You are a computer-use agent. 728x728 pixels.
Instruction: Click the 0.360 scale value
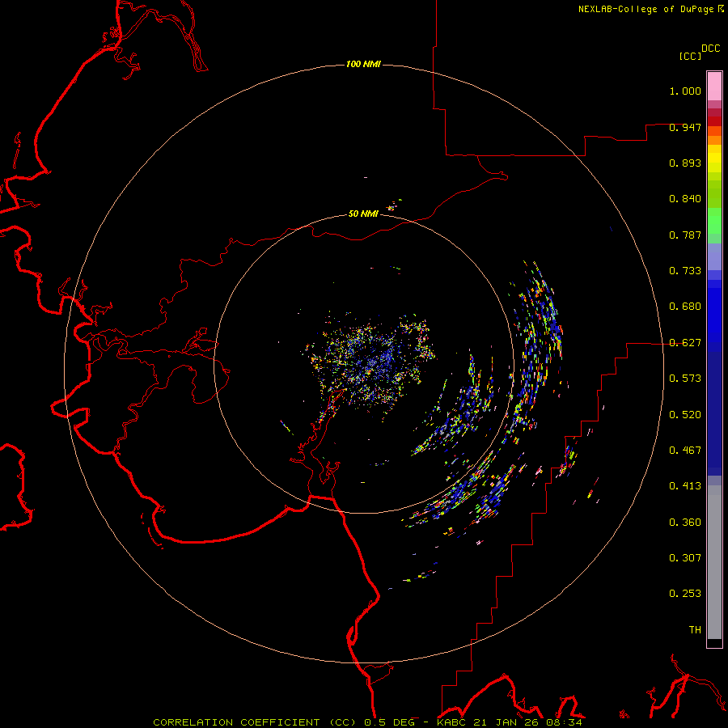[x=685, y=523]
